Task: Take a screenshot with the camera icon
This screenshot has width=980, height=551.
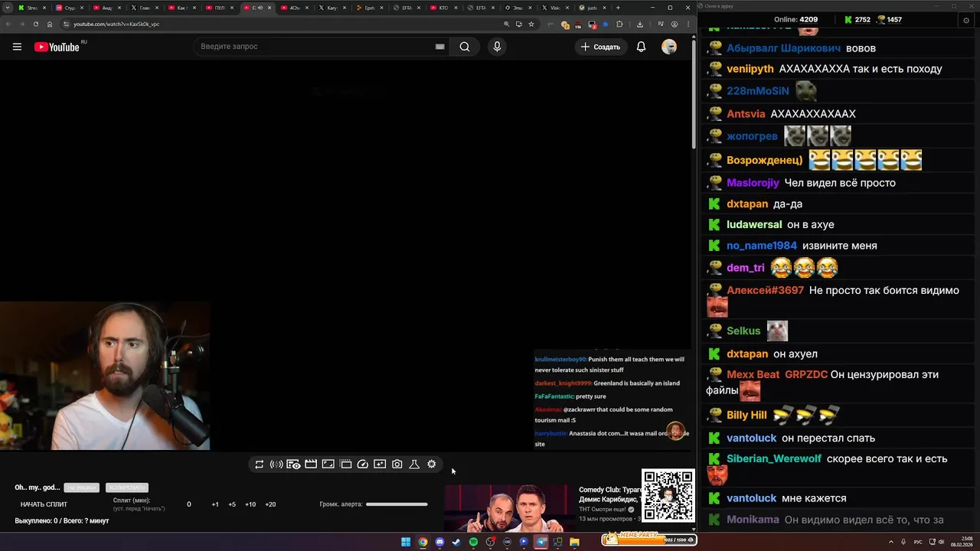Action: tap(397, 465)
